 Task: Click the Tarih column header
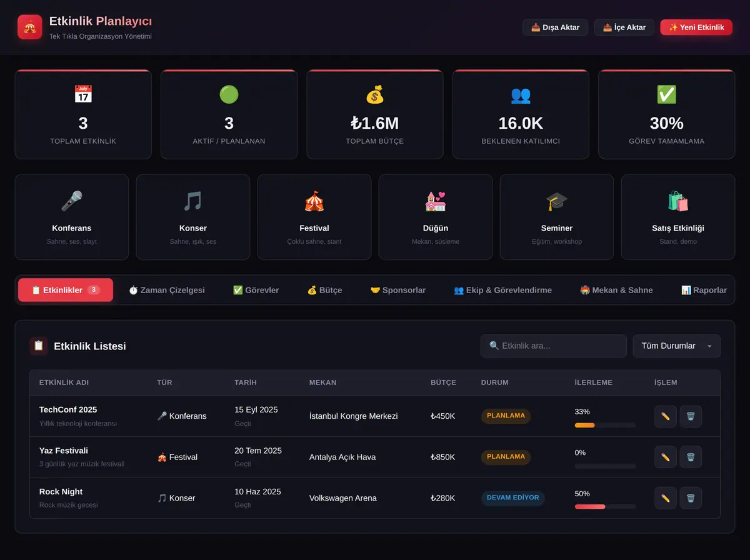pyautogui.click(x=246, y=382)
